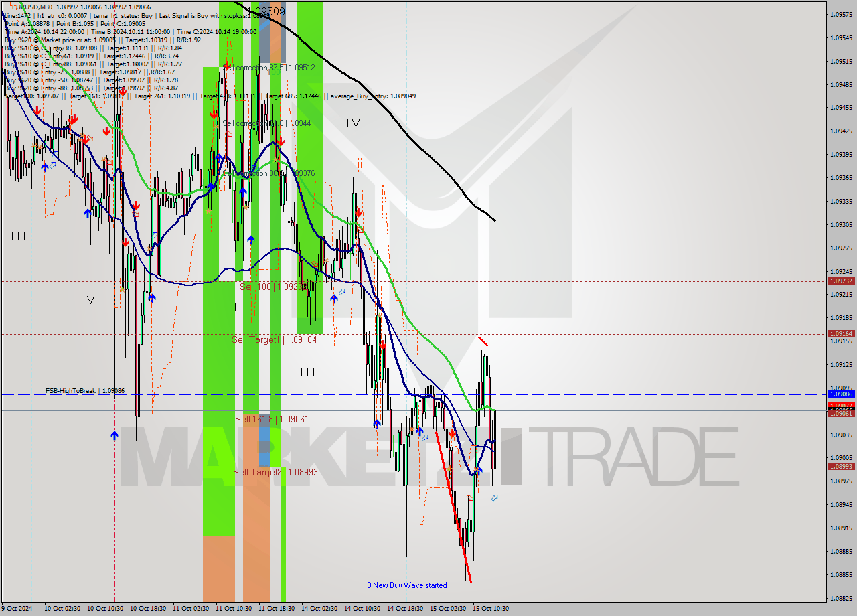Click the 1.09061 price axis marker

(841, 414)
